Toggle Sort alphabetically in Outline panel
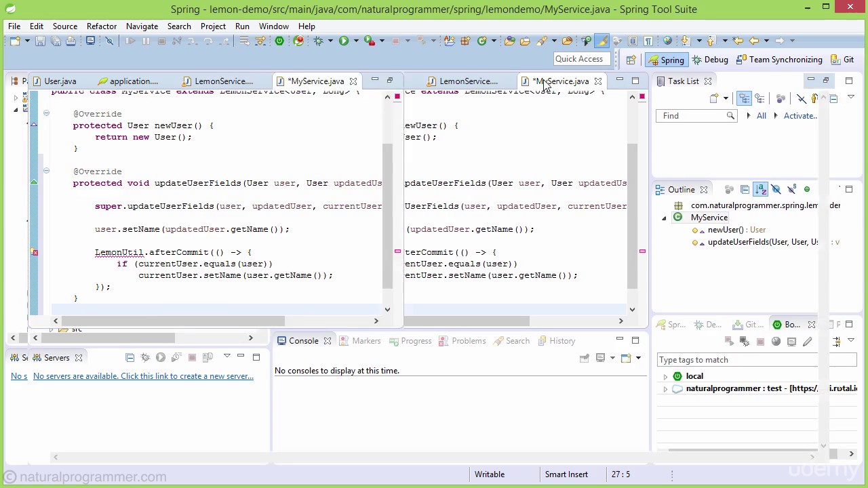 pyautogui.click(x=760, y=190)
